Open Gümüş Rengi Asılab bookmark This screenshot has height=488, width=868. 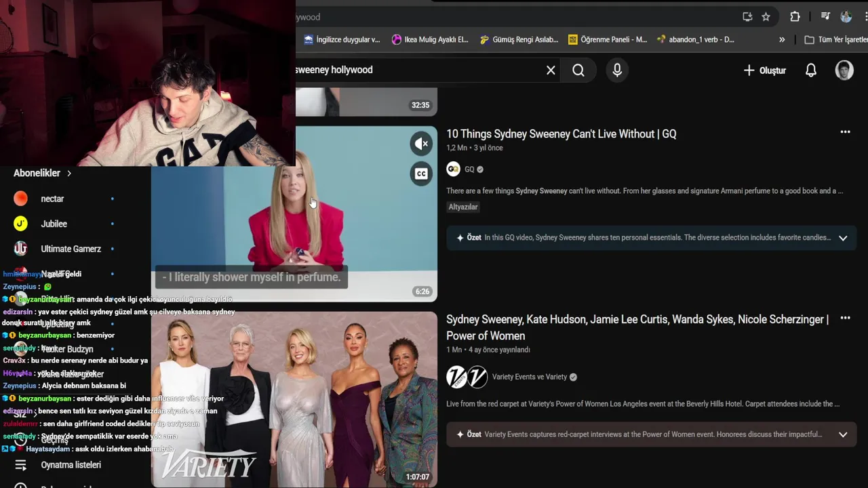click(x=519, y=39)
